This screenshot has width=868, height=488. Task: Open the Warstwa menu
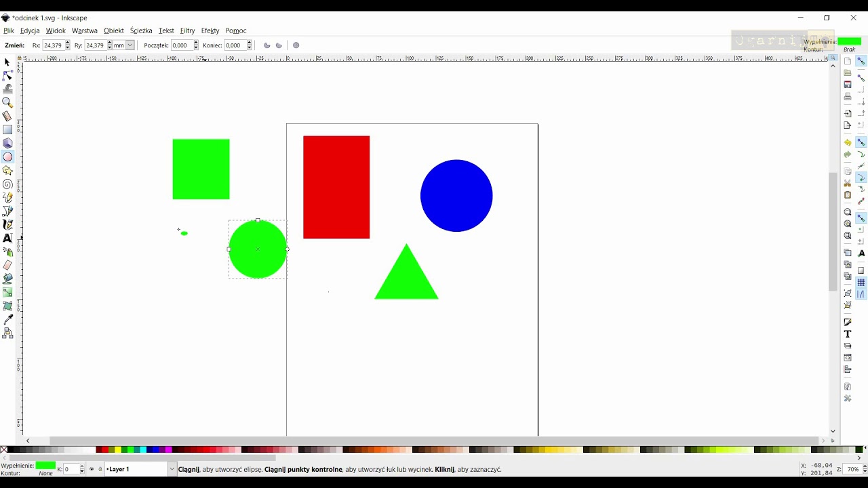click(85, 30)
